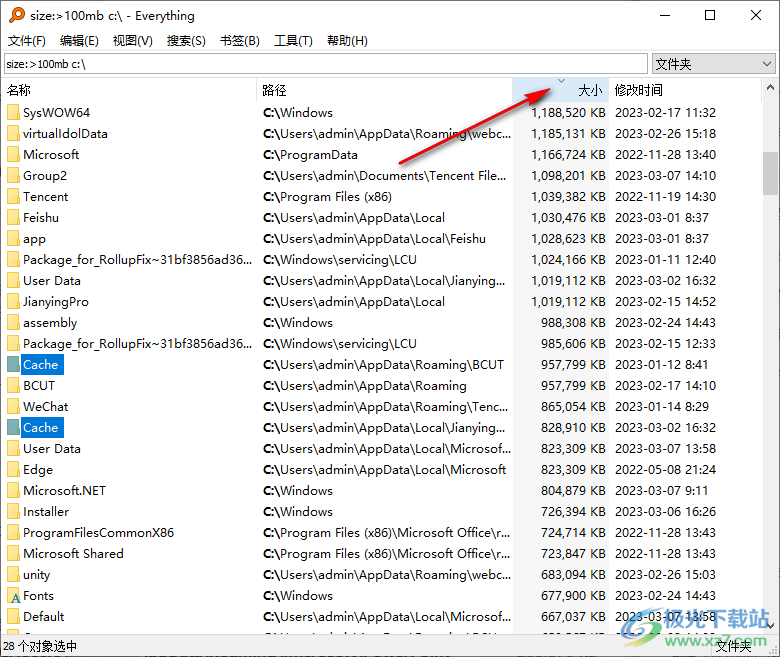The height and width of the screenshot is (657, 780).
Task: Click folder icon beside JianyingPro
Action: 13,301
